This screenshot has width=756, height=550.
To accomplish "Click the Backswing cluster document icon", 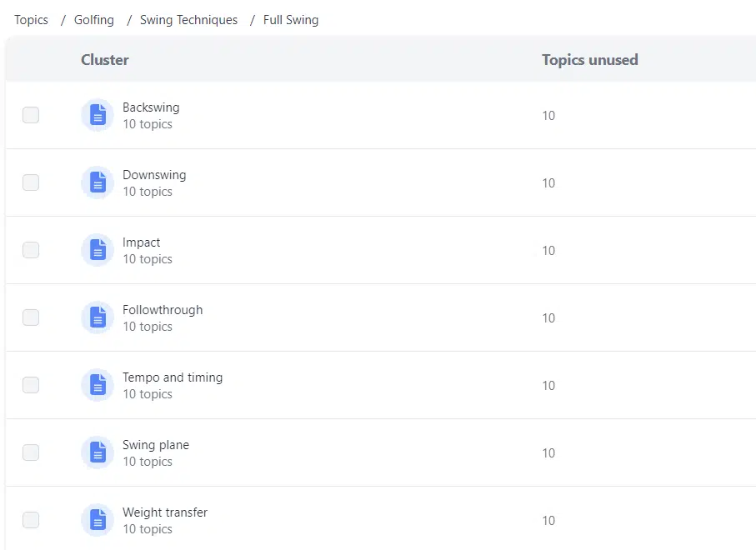I will click(98, 115).
